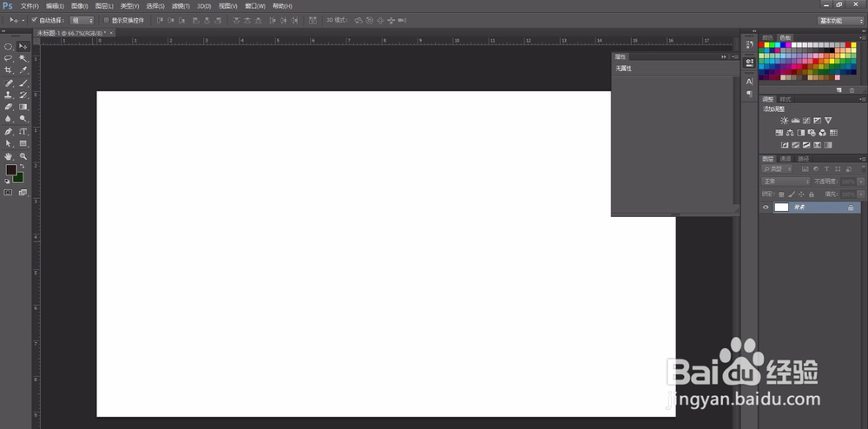Image resolution: width=868 pixels, height=429 pixels.
Task: Open the auto-select 组 dropdown
Action: tap(82, 21)
